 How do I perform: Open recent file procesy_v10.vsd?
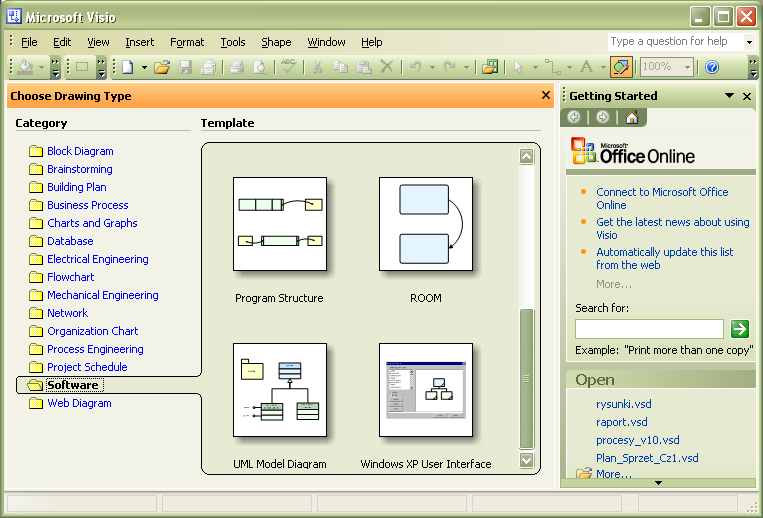(637, 440)
